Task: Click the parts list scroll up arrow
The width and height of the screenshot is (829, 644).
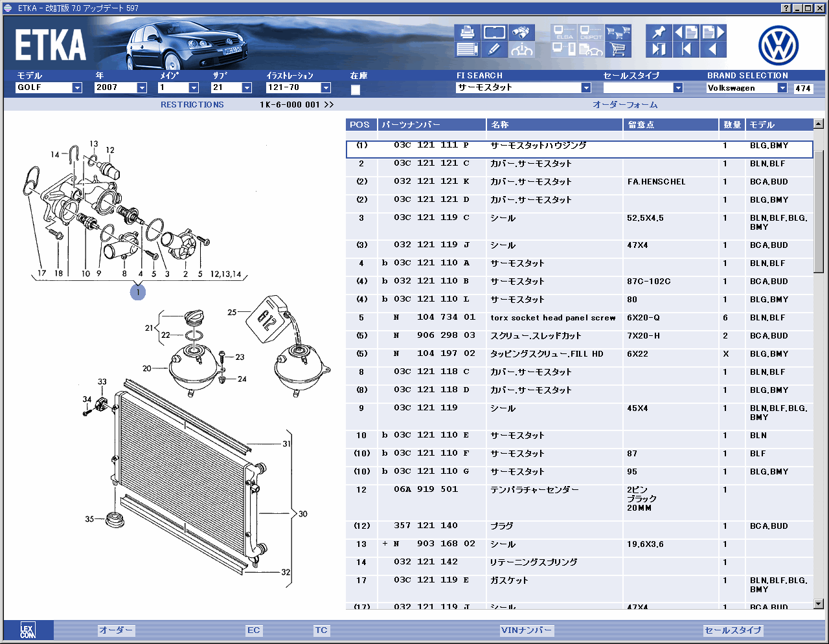Action: pyautogui.click(x=819, y=124)
